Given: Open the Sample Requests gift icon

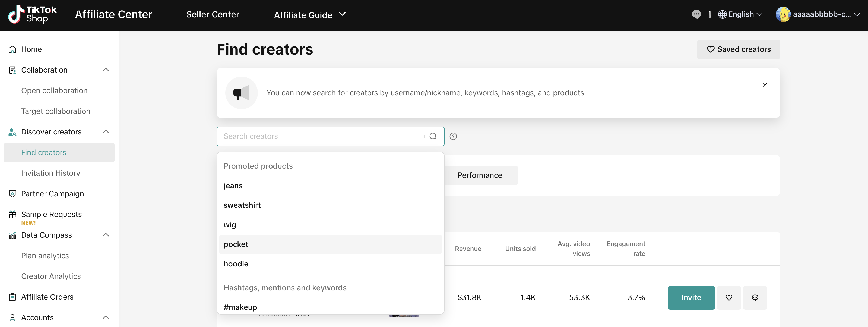Looking at the screenshot, I should [12, 214].
